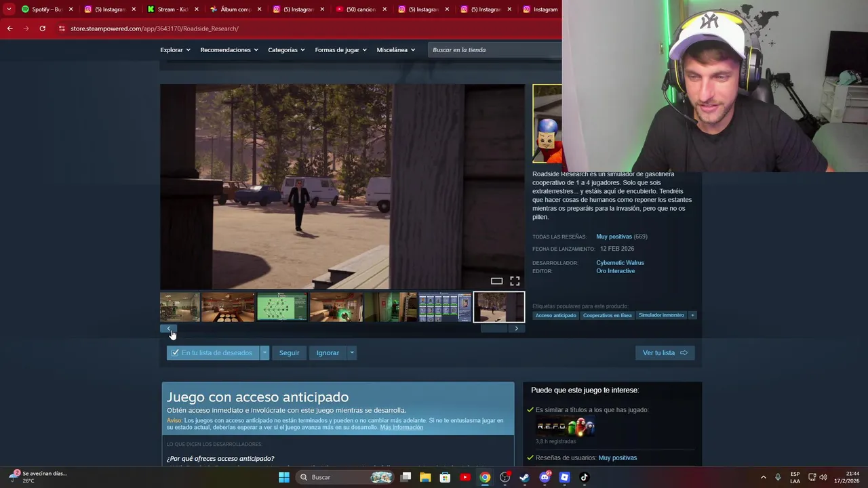Open Discord from the taskbar

click(545, 477)
